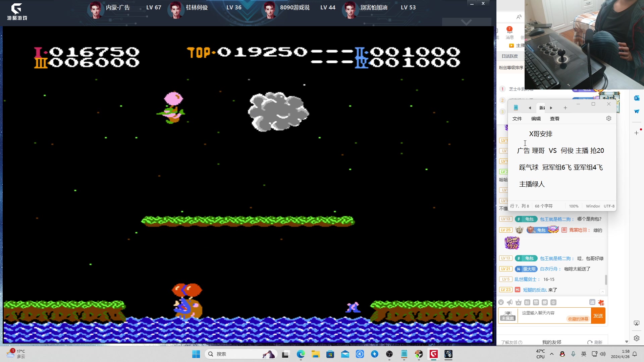Open the weather widget 17°C
The image size is (644, 362).
click(16, 354)
